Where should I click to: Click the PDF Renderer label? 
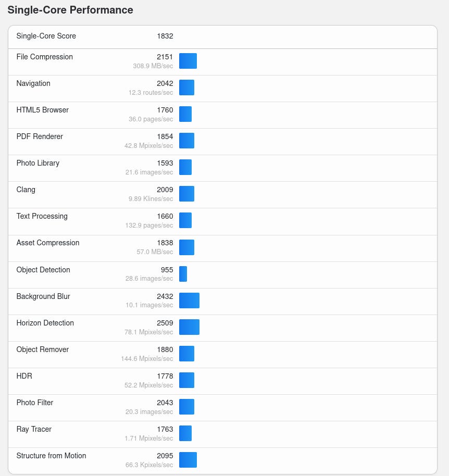[40, 136]
